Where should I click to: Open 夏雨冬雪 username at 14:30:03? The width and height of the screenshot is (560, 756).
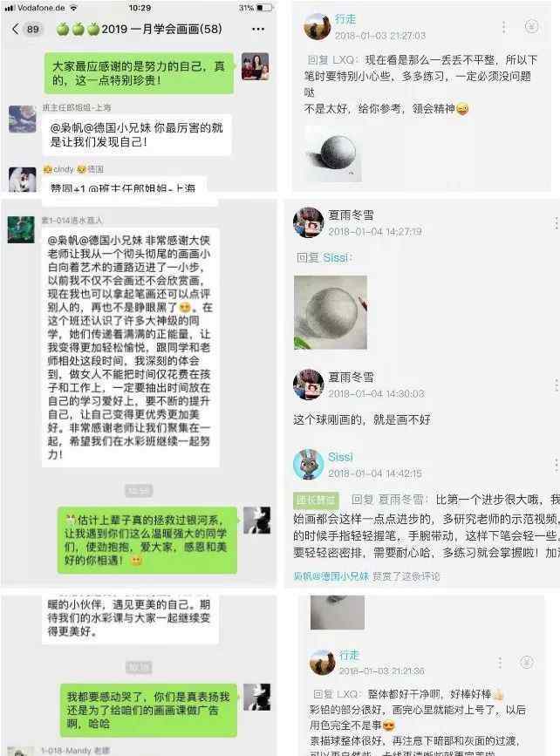352,377
